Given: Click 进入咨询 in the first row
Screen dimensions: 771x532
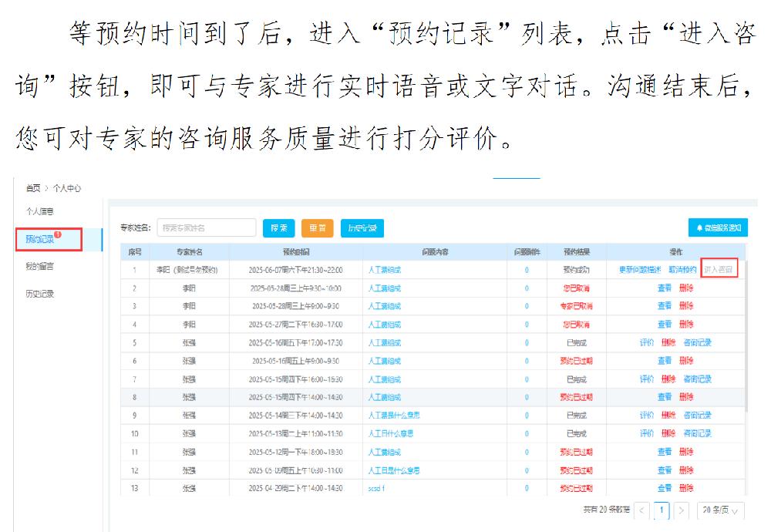Looking at the screenshot, I should [x=720, y=270].
